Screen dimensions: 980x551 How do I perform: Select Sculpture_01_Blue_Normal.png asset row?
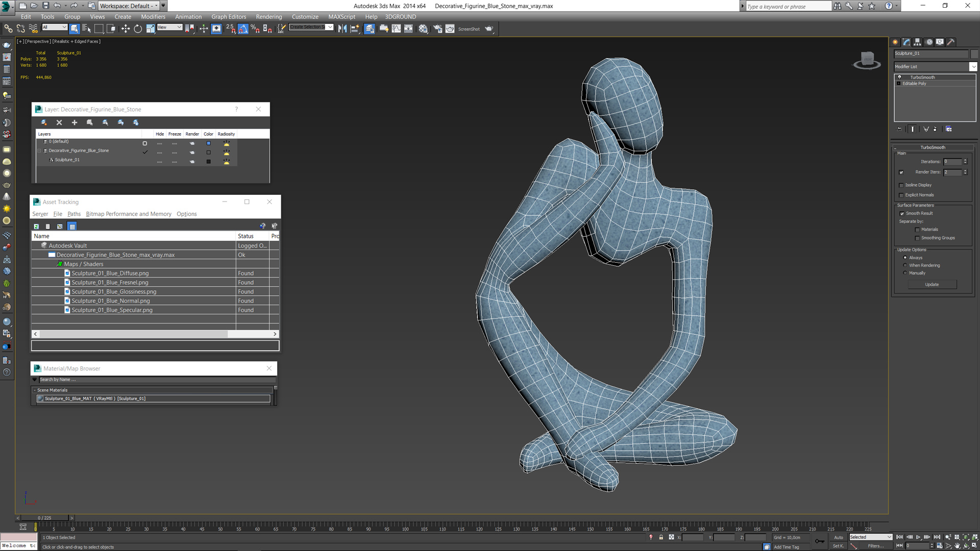[x=111, y=301]
